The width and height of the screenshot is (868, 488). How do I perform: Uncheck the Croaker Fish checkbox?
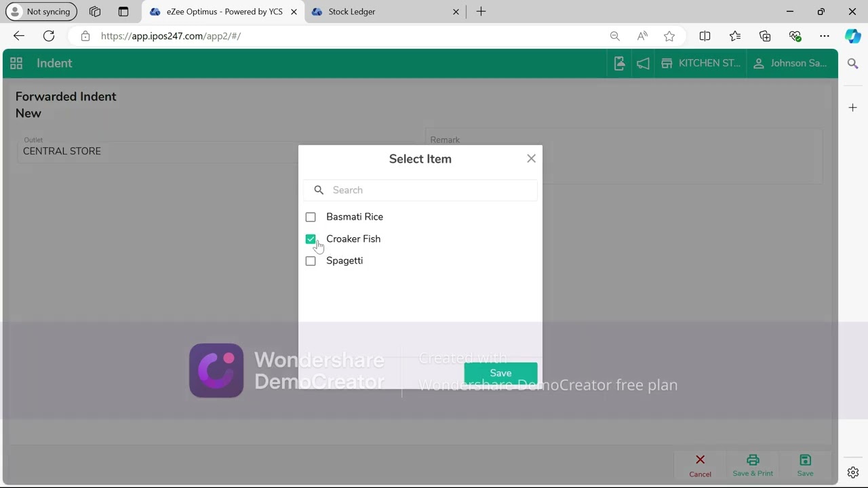pos(311,239)
